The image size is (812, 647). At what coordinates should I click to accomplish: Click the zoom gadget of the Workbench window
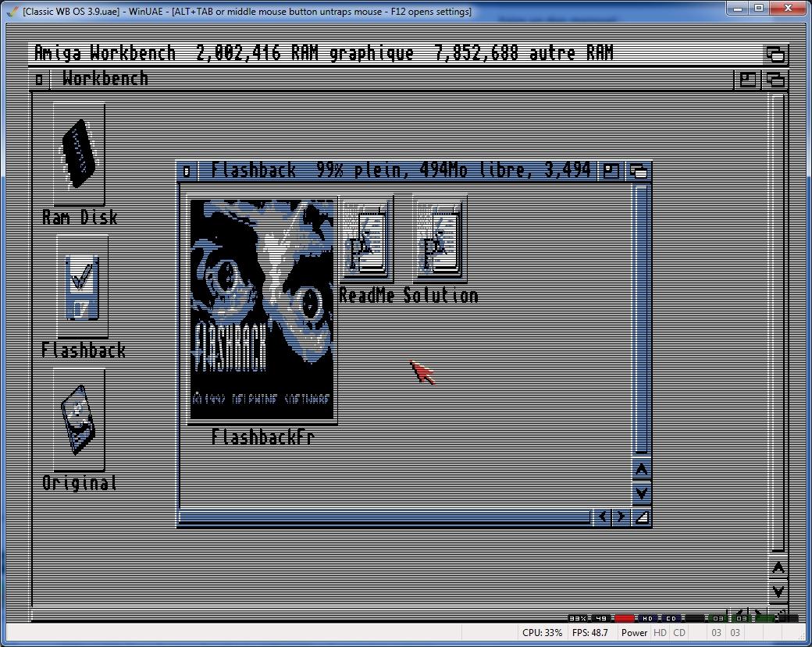(x=748, y=79)
